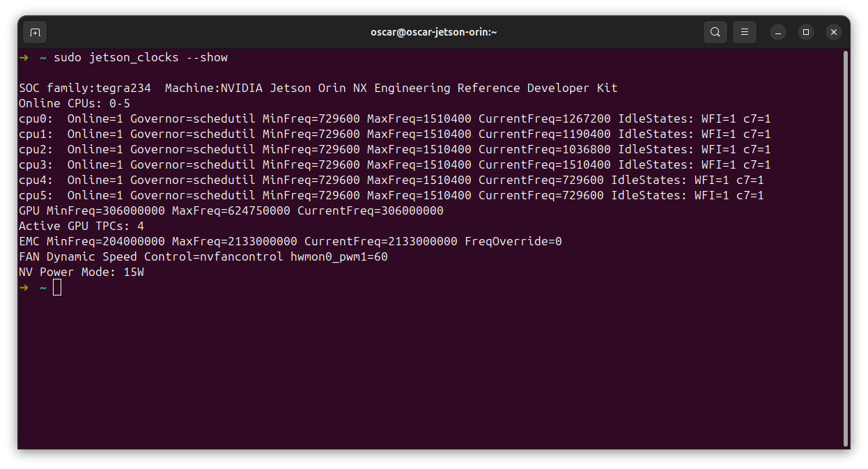Screen dimensions: 868x469
Task: Click cpu3 'MaxFreq=1510400' text
Action: (419, 164)
